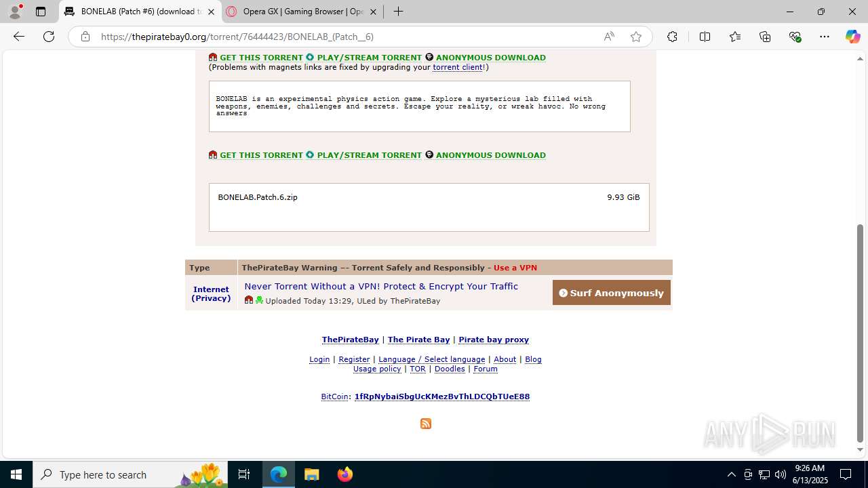Open The Pirate Bay footer link
Screen dimensions: 868x488
point(418,340)
